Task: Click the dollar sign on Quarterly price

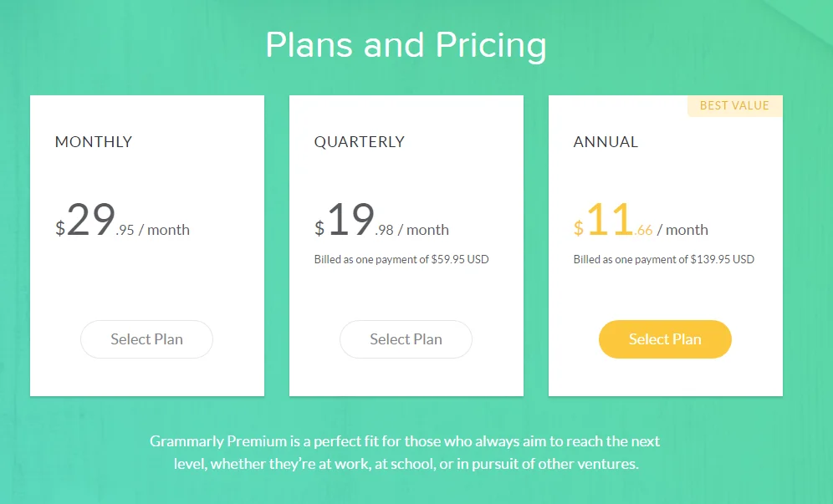Action: click(x=319, y=228)
